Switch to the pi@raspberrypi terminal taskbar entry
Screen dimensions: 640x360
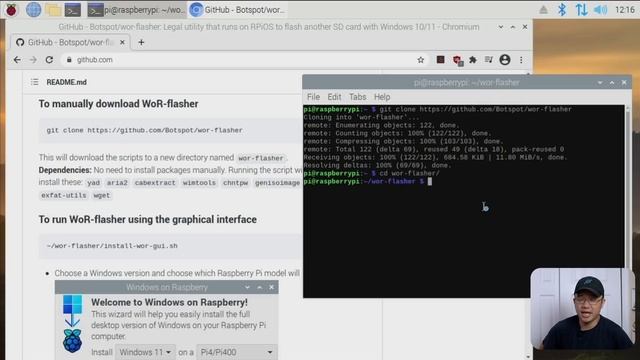click(137, 10)
